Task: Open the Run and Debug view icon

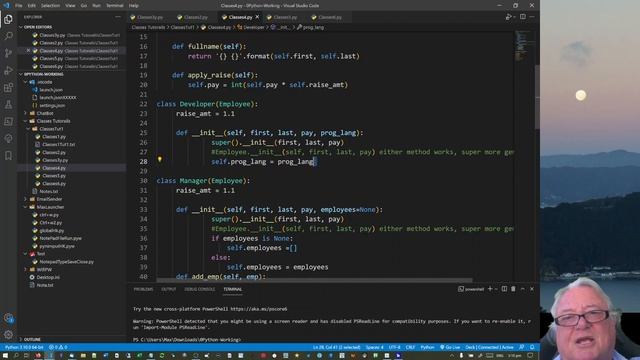Action: [8, 70]
